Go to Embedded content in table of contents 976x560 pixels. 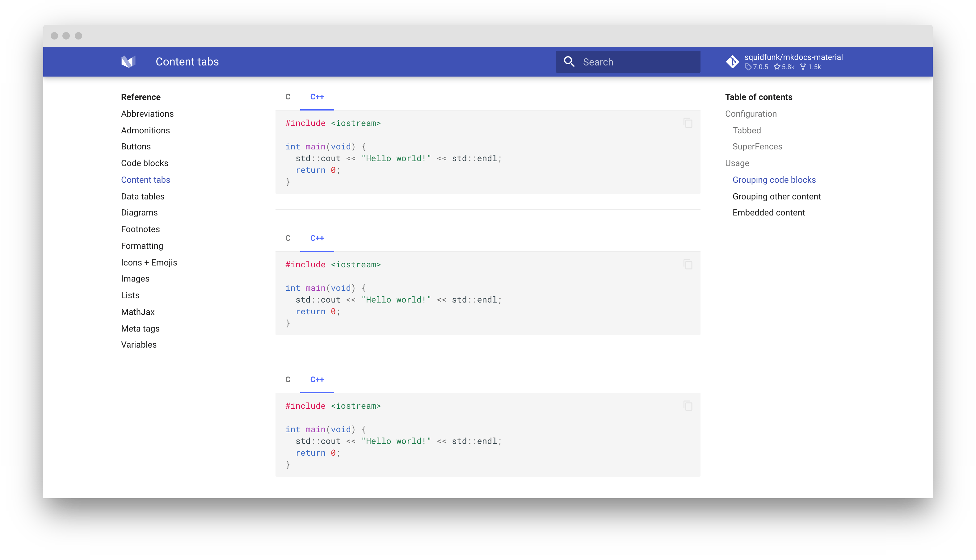[x=769, y=212]
